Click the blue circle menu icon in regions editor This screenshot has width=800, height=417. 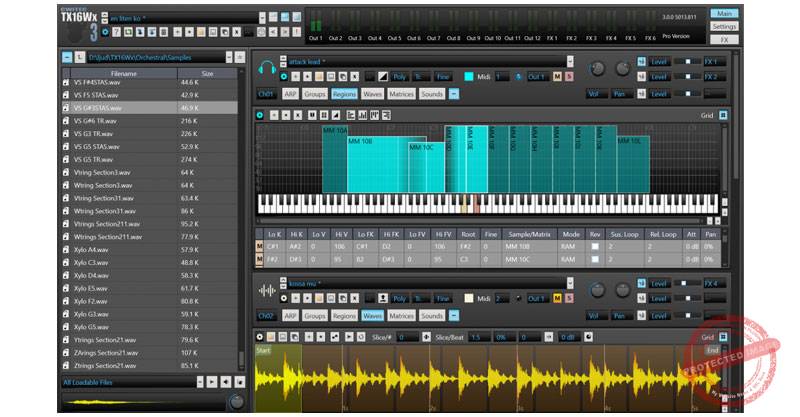point(260,115)
